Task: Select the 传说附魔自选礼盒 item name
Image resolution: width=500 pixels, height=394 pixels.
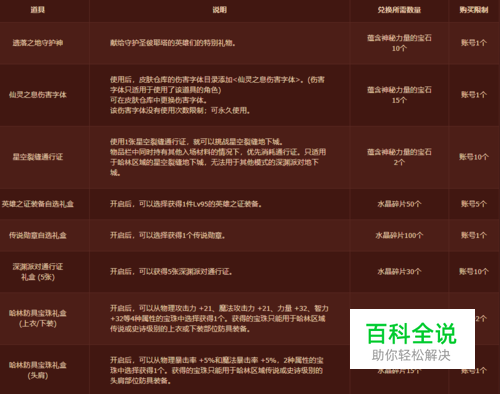Action: coord(38,235)
